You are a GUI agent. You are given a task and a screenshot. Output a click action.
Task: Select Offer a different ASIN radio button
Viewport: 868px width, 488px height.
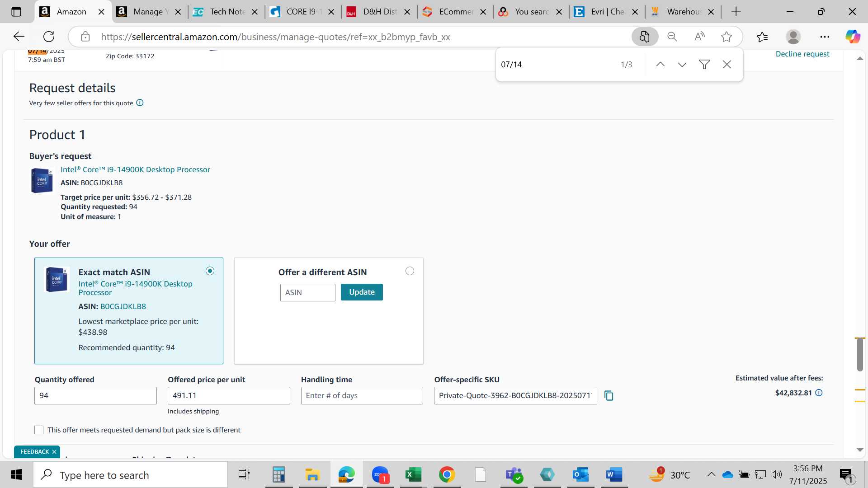point(410,271)
